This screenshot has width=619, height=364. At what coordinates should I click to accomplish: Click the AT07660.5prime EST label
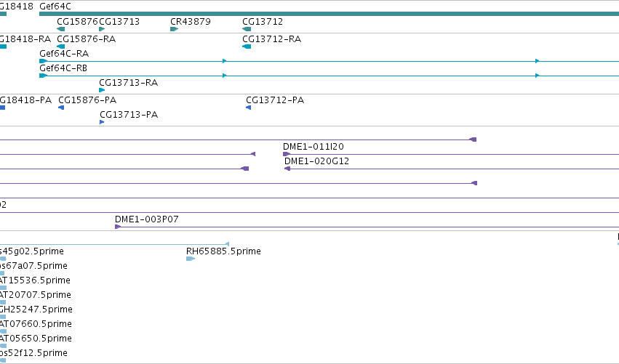click(x=36, y=324)
